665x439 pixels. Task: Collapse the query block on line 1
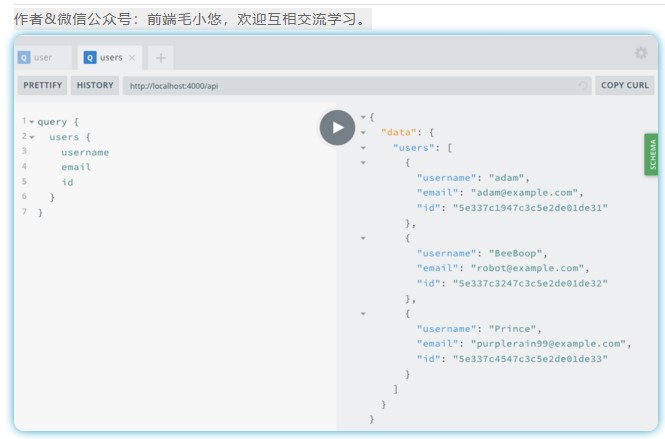click(31, 122)
